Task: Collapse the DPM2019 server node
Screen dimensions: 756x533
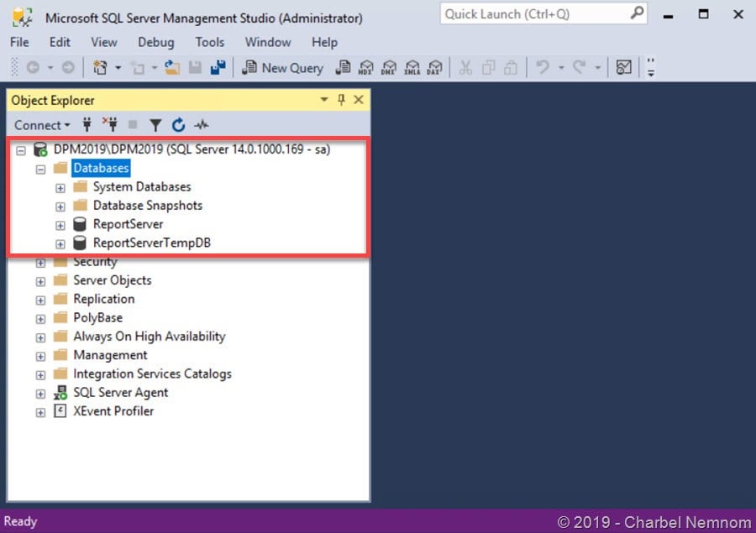Action: (21, 150)
